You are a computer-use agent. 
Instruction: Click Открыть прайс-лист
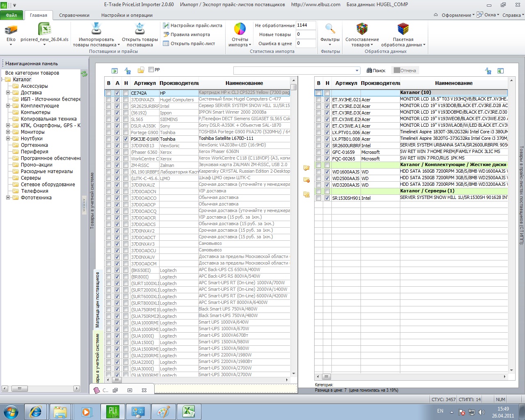click(189, 43)
